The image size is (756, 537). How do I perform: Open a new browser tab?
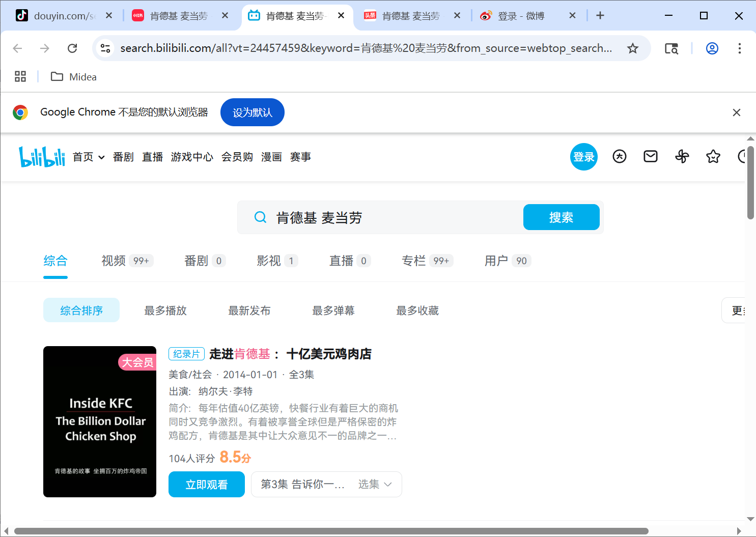click(x=600, y=15)
